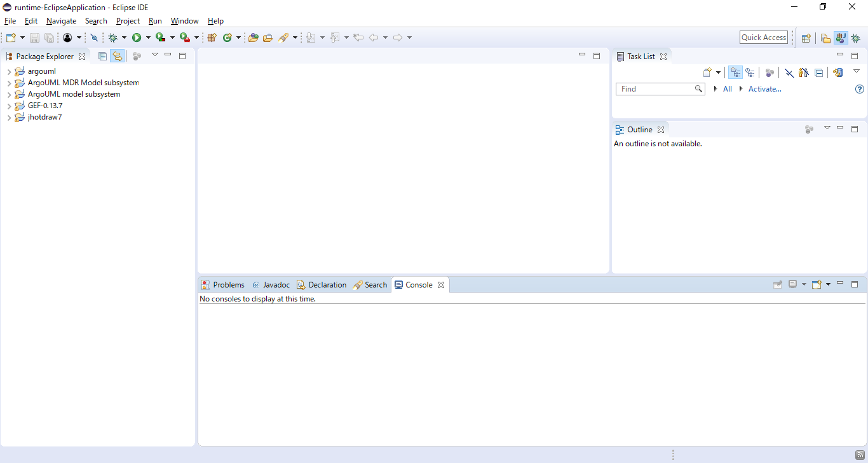Toggle Categorized presentation in Task List

click(x=735, y=73)
